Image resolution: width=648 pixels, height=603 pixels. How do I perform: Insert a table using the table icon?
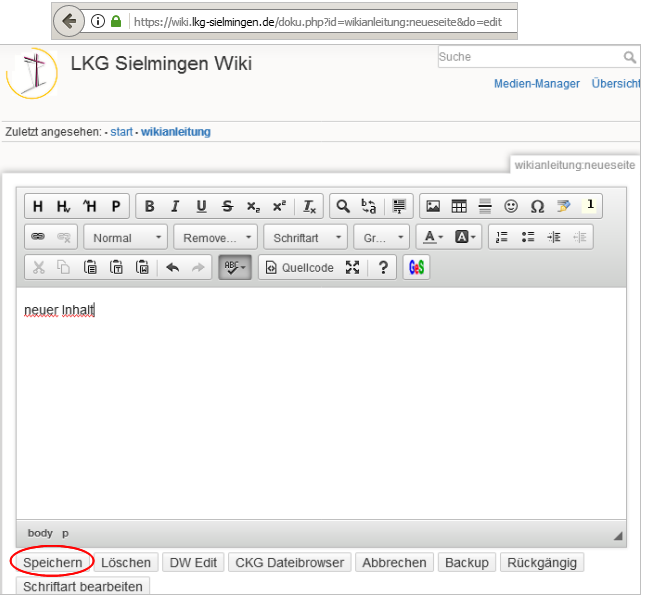coord(459,207)
